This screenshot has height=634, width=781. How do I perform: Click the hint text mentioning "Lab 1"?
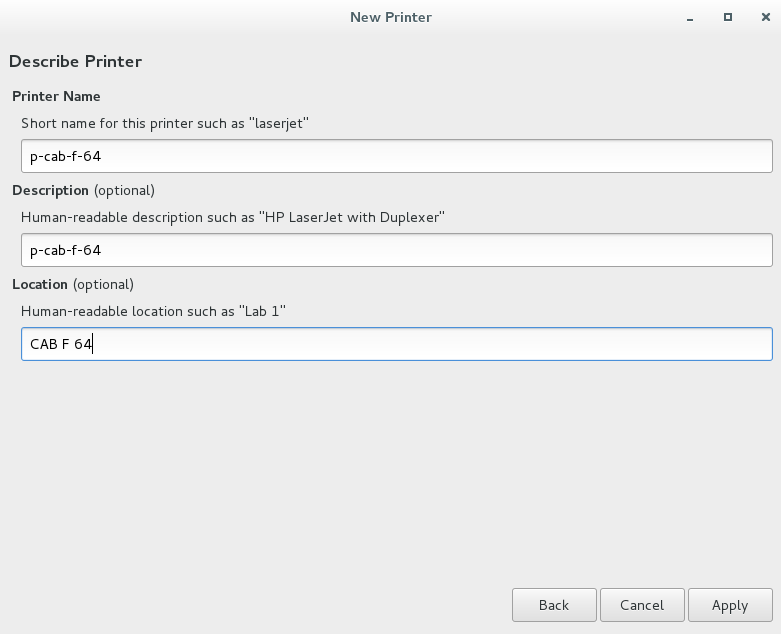[x=153, y=311]
